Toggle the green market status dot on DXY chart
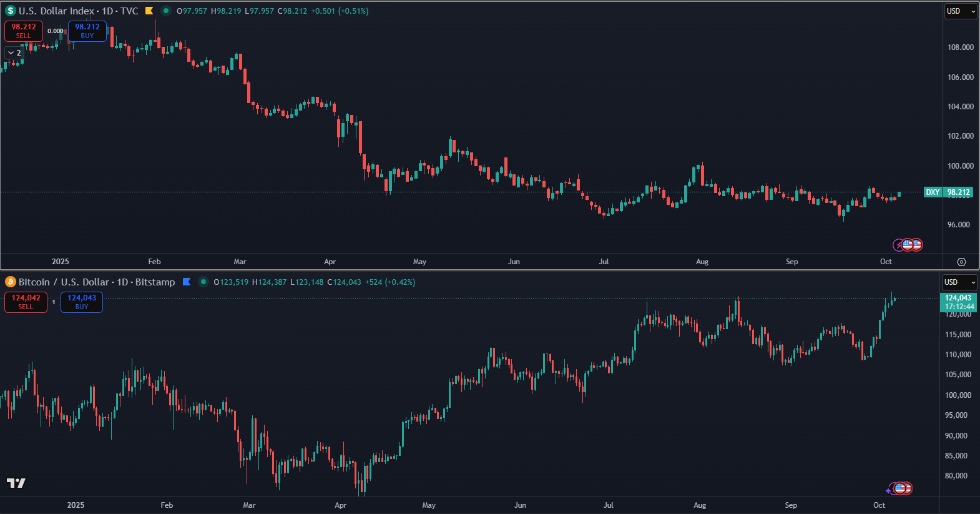This screenshot has height=514, width=980. (x=166, y=11)
